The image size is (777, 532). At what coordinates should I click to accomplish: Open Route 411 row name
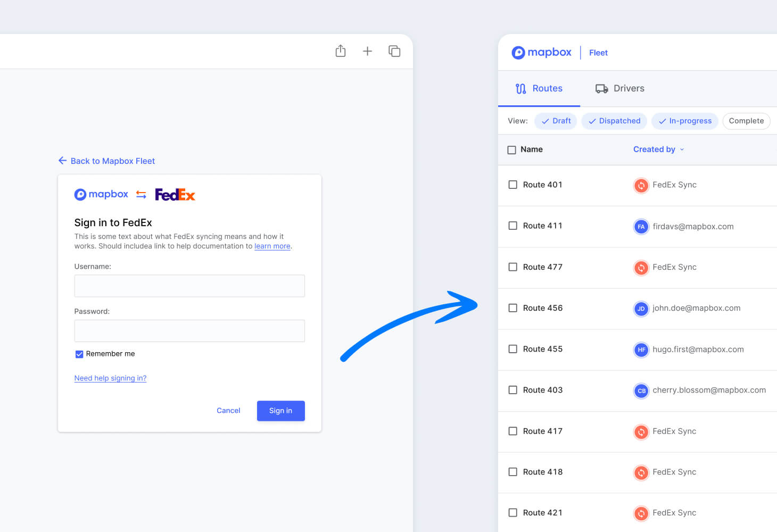pyautogui.click(x=543, y=226)
